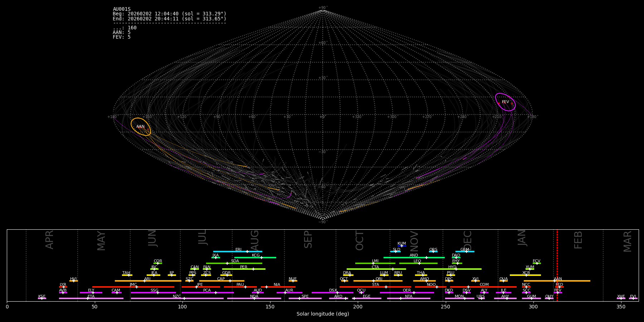Image resolution: width=644 pixels, height=322 pixels.
Task: Select the JXA shower label
Action: click(x=215, y=255)
